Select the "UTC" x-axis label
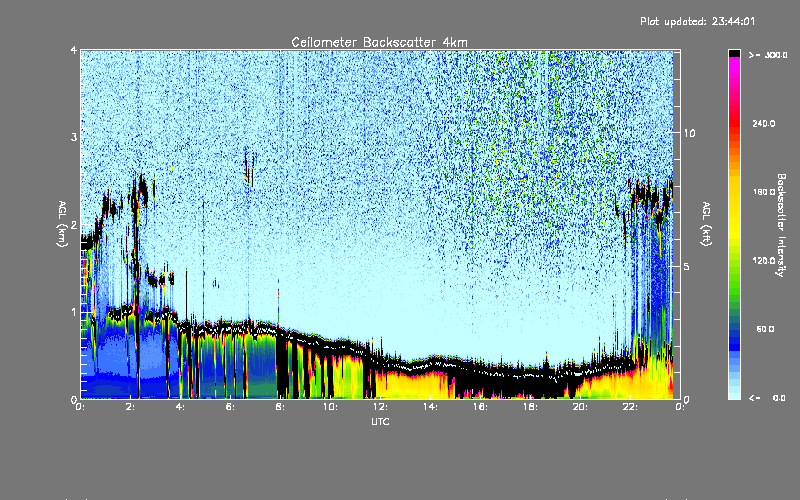 pos(380,421)
